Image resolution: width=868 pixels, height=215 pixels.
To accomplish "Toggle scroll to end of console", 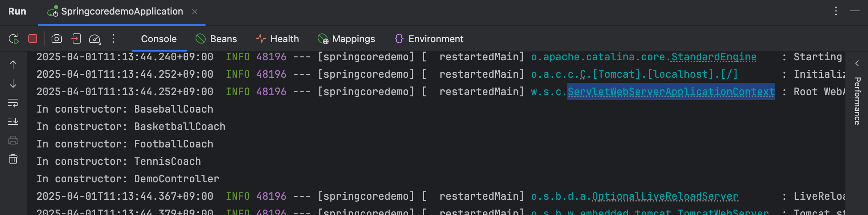I will (x=13, y=121).
